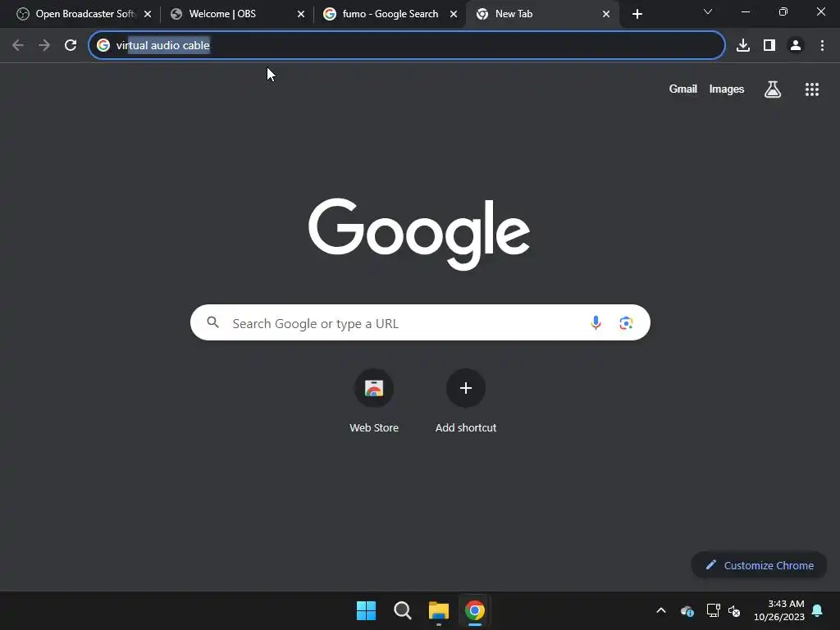Open the Gmail link
Image resolution: width=840 pixels, height=630 pixels.
pyautogui.click(x=683, y=89)
